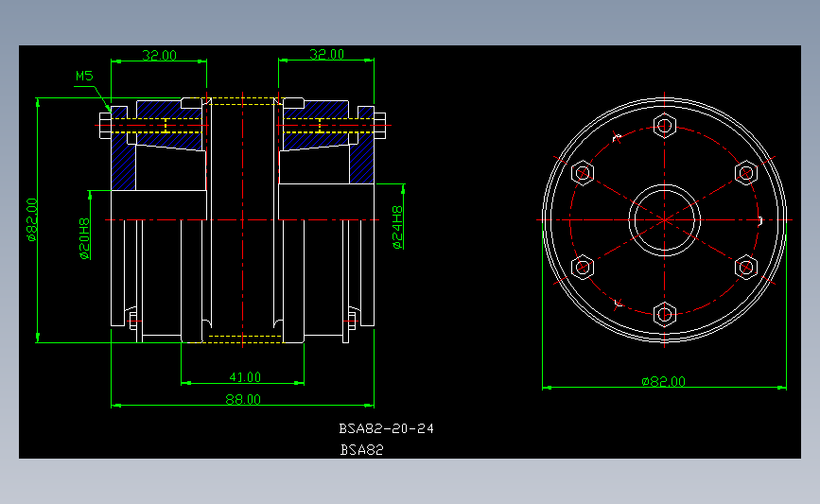Click the right 32.00 dimension above section view
820x504 pixels.
click(326, 55)
